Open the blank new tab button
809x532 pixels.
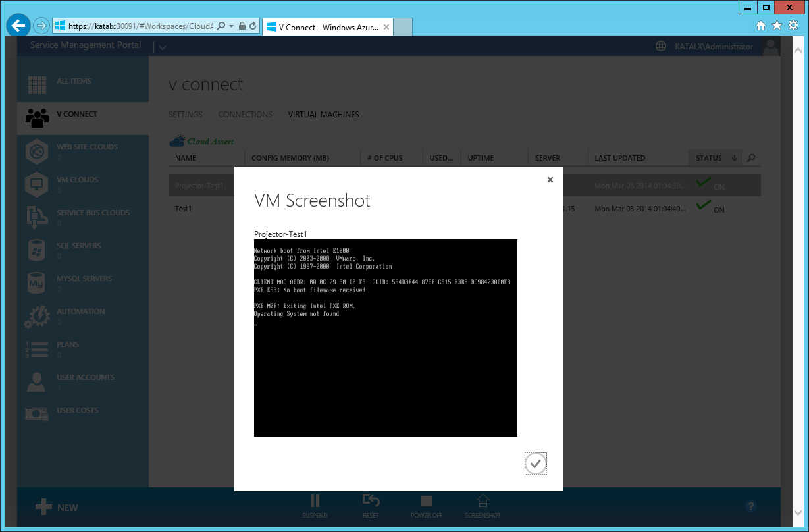click(403, 27)
